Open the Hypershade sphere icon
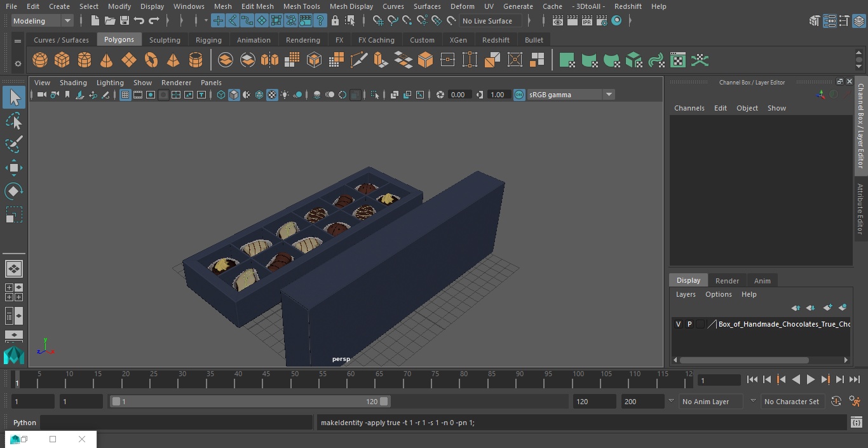Screen dimensions: 868x448 click(x=616, y=21)
